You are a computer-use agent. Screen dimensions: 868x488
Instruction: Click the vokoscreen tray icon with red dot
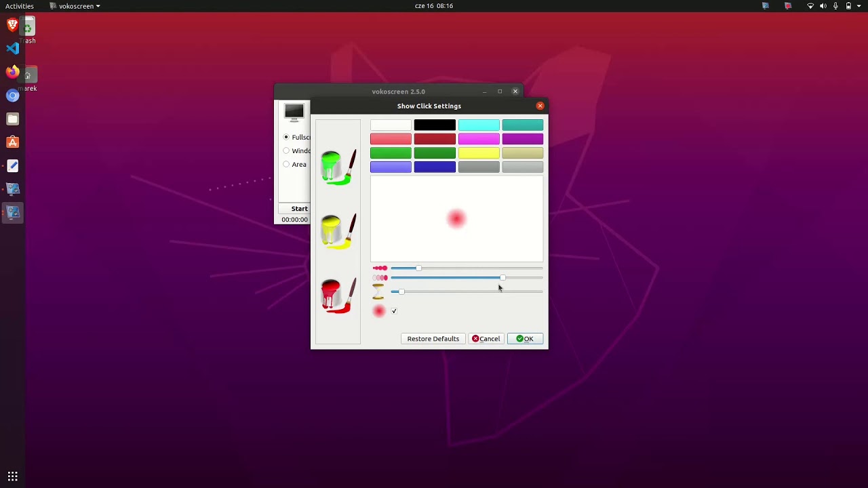tap(788, 5)
